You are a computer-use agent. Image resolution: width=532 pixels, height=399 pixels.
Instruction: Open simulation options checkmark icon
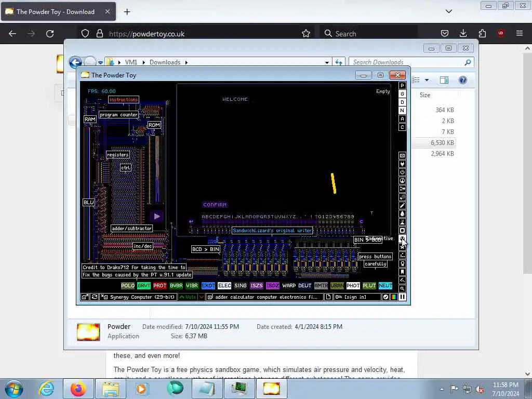[x=385, y=297]
